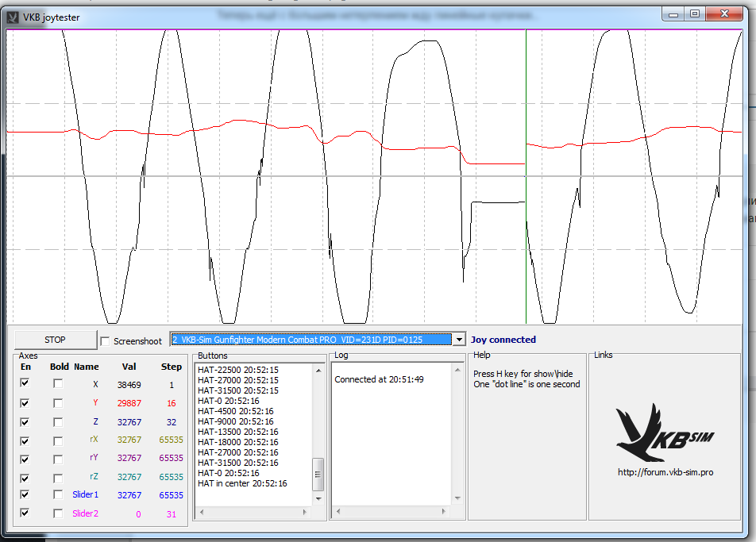The image size is (756, 542).
Task: Click the Buttons list scrollbar thumb
Action: coord(318,474)
